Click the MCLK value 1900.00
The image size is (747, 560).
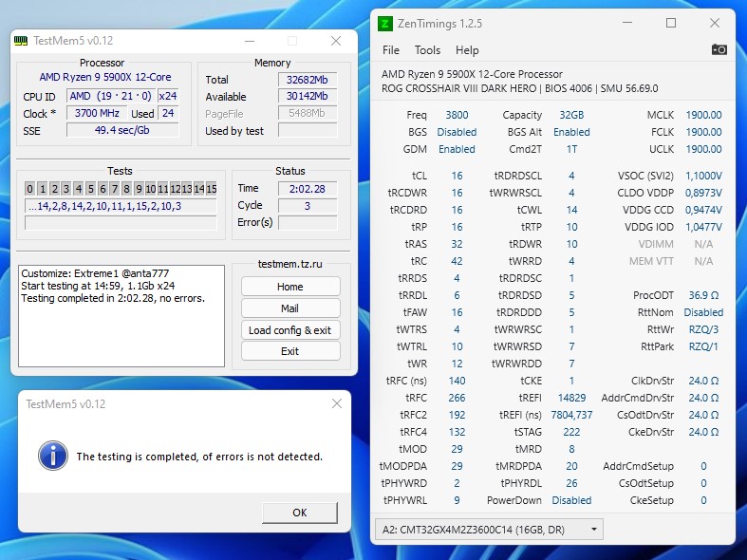(703, 115)
